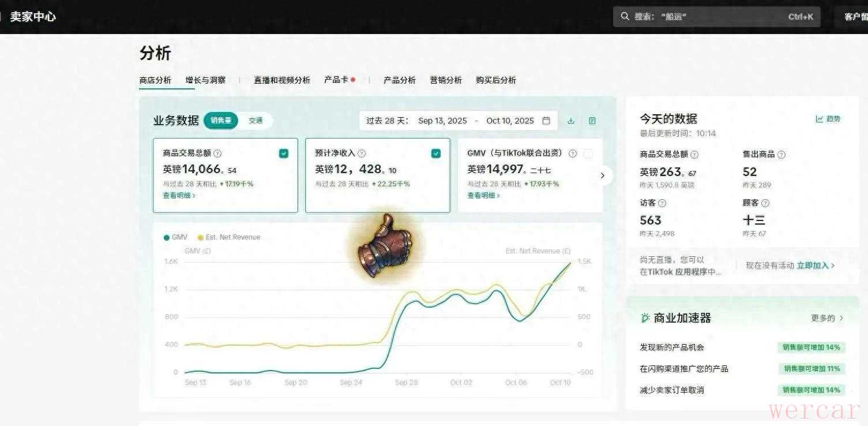Click the search magnifier icon in top bar
Viewport: 868px width, 426px height.
point(625,17)
